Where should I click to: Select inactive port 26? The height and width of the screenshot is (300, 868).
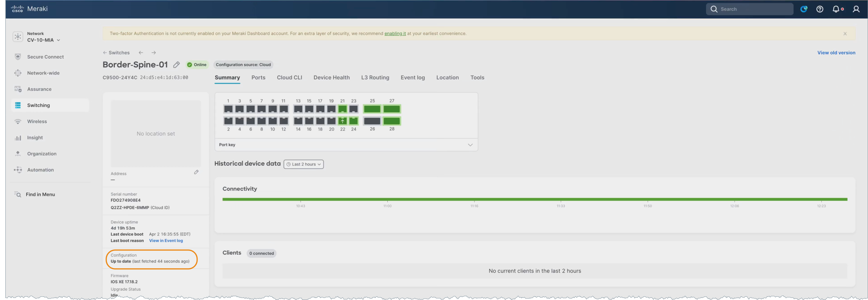pos(372,121)
